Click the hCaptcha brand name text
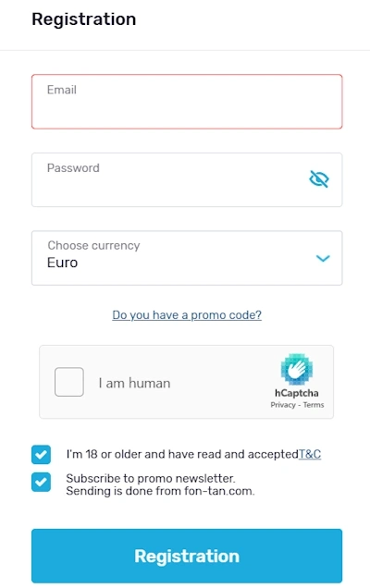 (297, 393)
